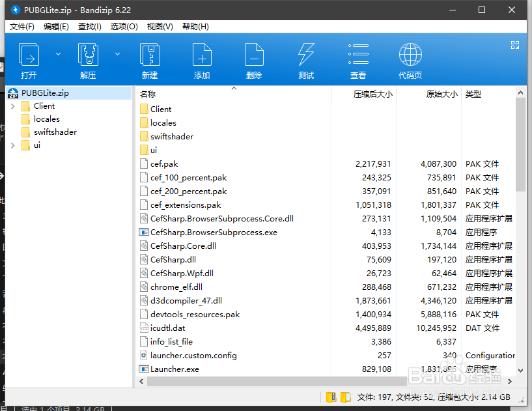
Task: Click the horizontal scrollbar right arrow
Action: (510, 382)
